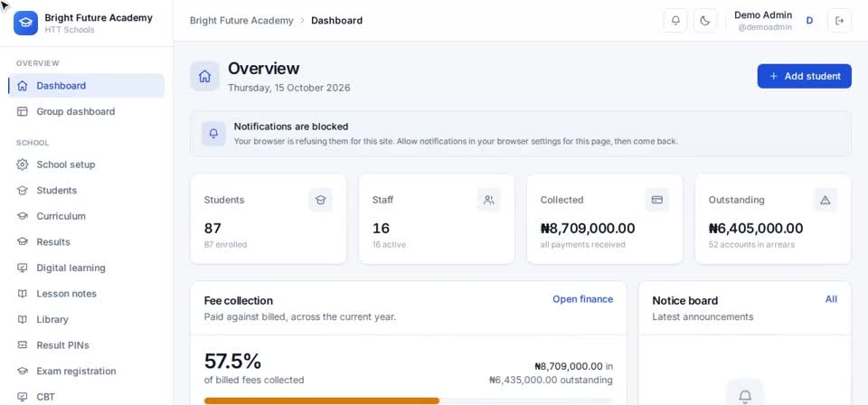Click the warning triangle icon on Outstanding card

(x=825, y=200)
